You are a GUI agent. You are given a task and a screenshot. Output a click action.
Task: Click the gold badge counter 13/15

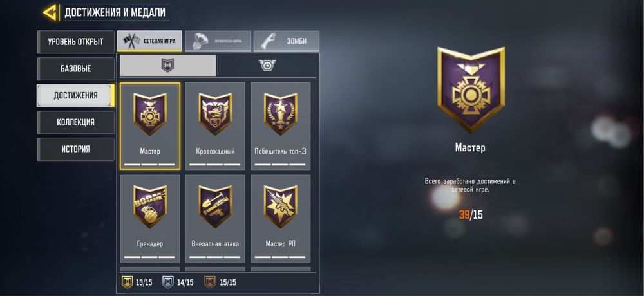(137, 282)
